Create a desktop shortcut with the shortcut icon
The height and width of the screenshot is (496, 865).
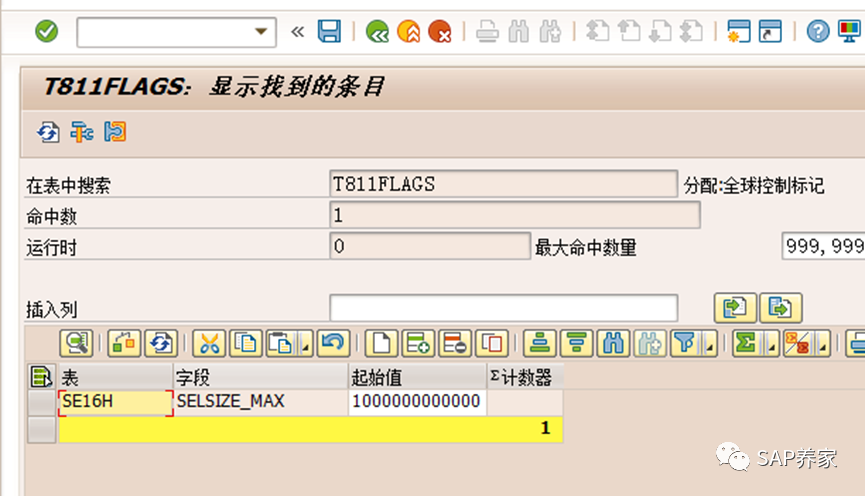770,31
